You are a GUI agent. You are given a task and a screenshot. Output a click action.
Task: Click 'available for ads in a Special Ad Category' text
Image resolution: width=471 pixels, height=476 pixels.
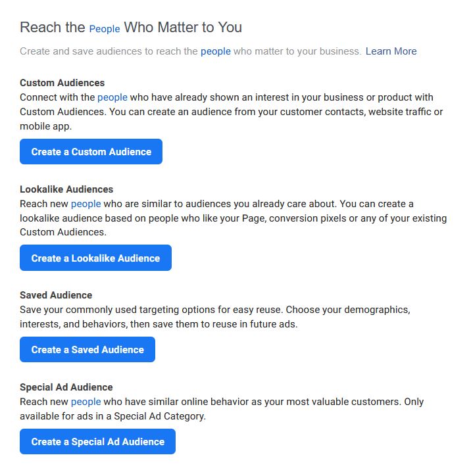click(112, 416)
